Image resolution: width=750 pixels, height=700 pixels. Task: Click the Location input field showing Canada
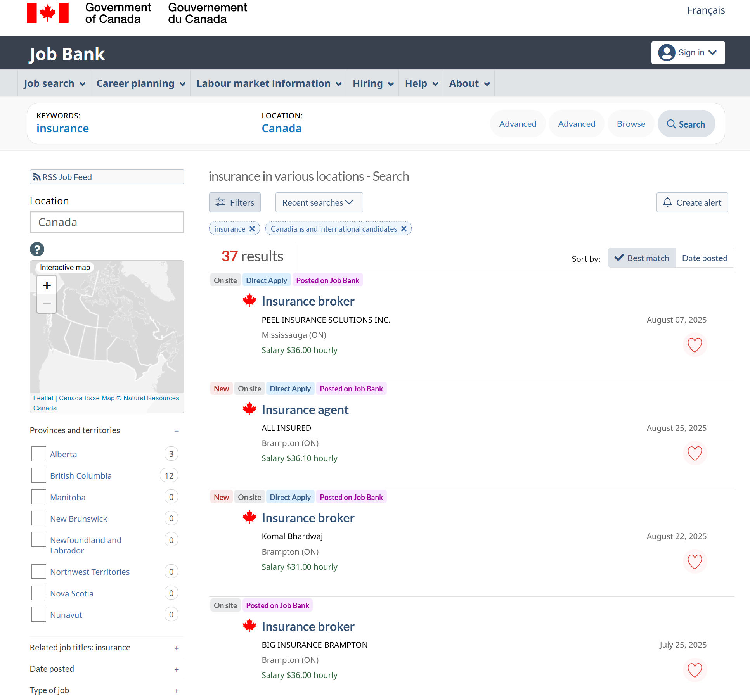(107, 222)
